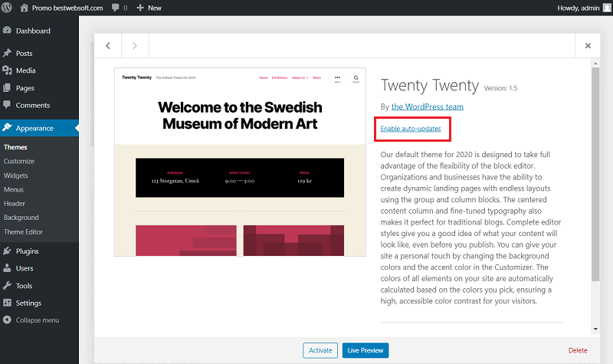
Task: Click the theme details scrollbar thumb
Action: [x=595, y=174]
